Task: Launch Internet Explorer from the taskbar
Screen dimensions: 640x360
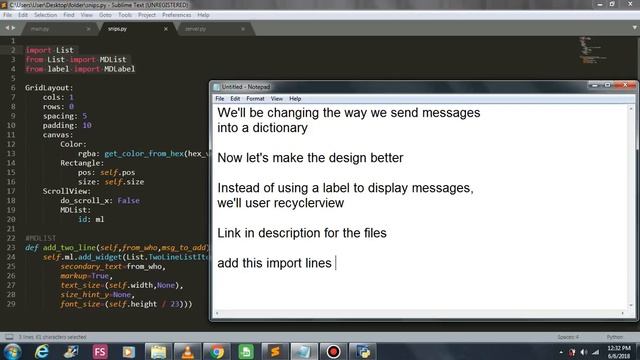Action: [42, 351]
